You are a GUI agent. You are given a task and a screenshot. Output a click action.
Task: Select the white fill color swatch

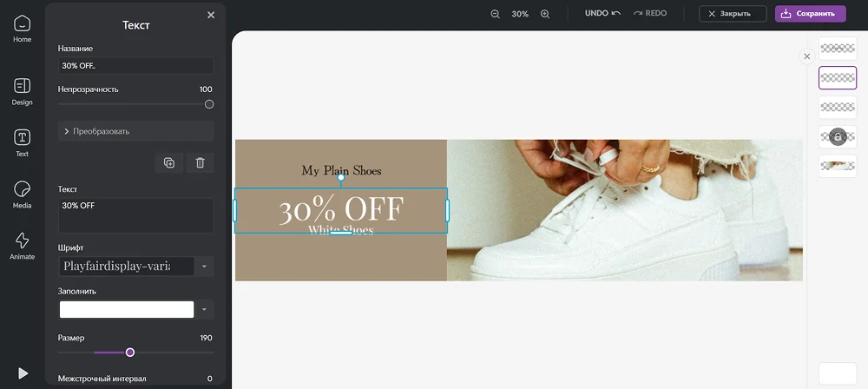pyautogui.click(x=127, y=310)
